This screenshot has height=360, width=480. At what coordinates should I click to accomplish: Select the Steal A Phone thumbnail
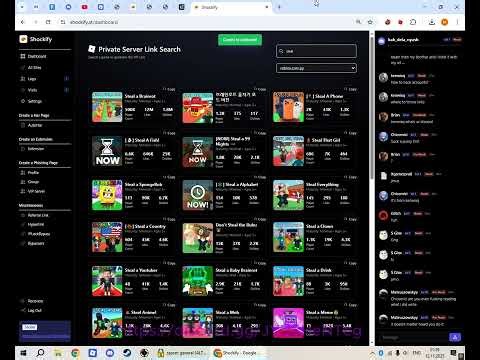[x=288, y=107]
